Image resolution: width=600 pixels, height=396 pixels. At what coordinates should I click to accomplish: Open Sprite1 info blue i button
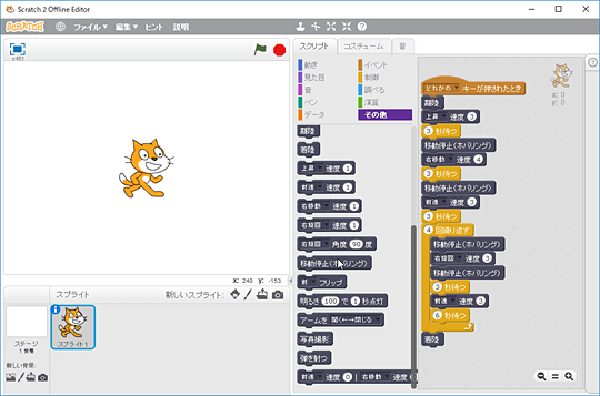tap(55, 309)
